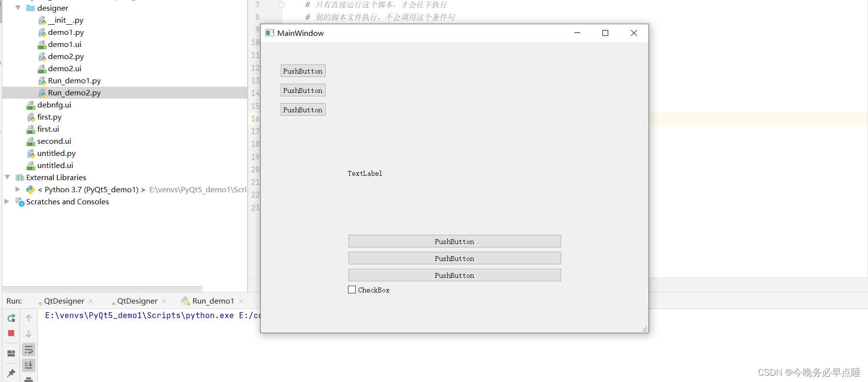Click the pin tab icon in Run panel

pyautogui.click(x=11, y=373)
